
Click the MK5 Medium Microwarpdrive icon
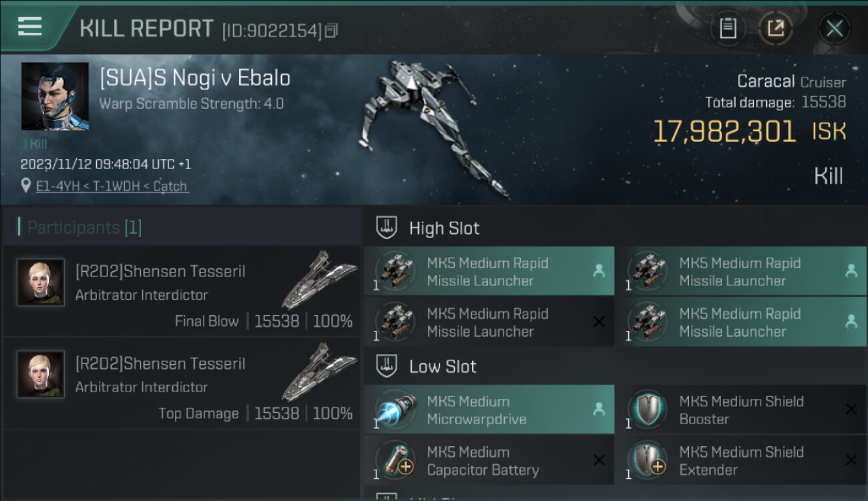point(396,409)
